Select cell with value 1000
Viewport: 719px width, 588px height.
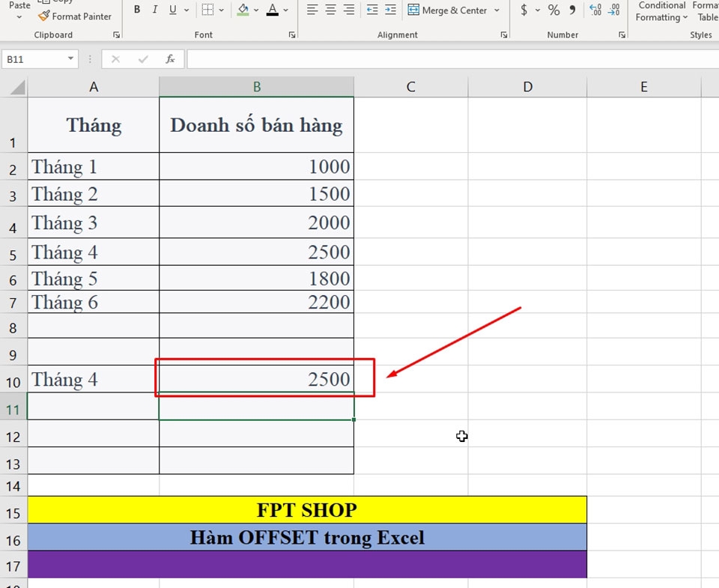point(256,166)
